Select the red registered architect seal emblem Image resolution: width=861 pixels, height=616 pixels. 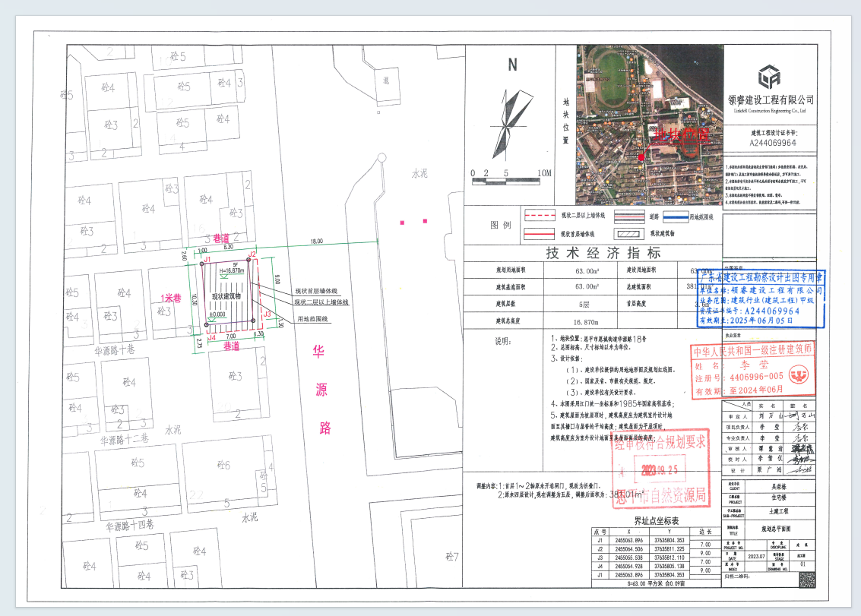point(799,374)
